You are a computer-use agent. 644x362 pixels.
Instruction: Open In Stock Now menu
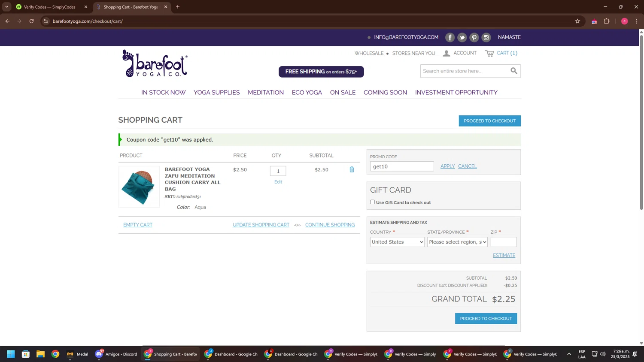coord(164,92)
